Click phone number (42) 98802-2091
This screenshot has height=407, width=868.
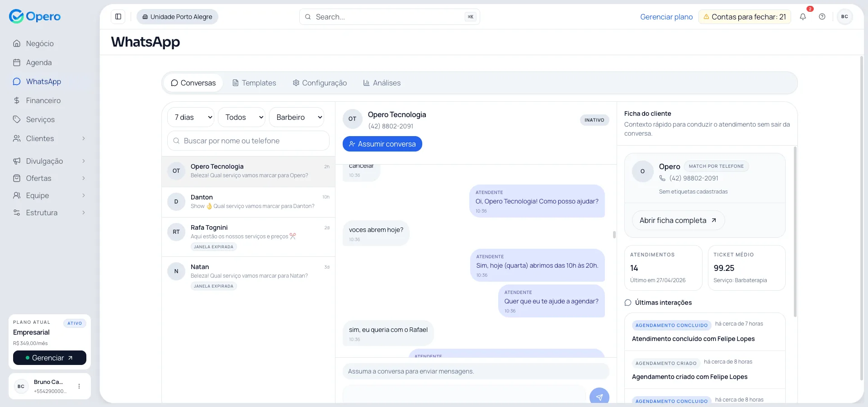click(693, 178)
